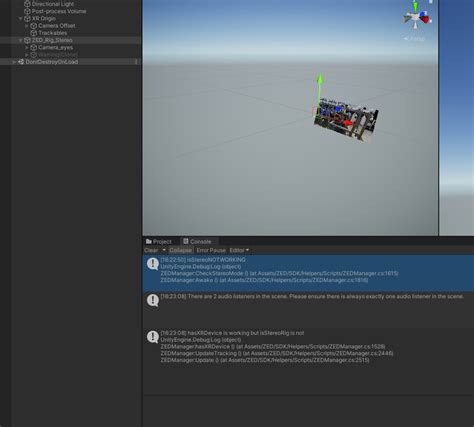Toggle Error Pause in Console
The image size is (474, 427).
coord(211,250)
